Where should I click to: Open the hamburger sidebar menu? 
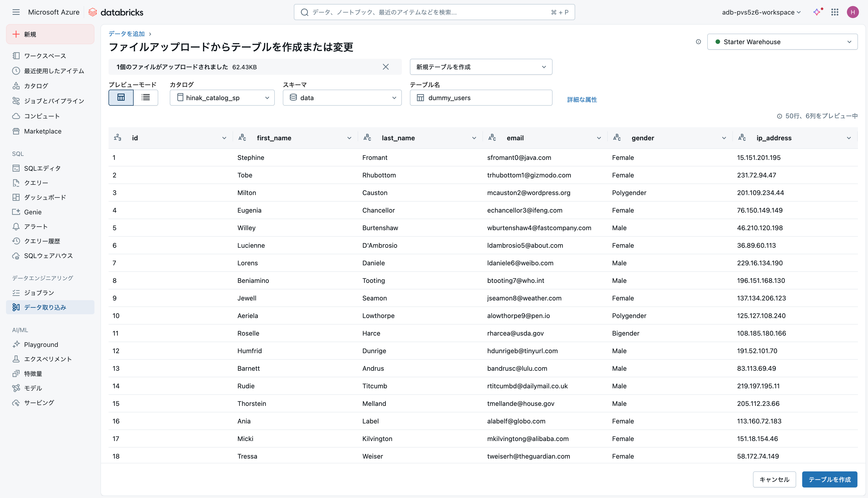[x=16, y=12]
